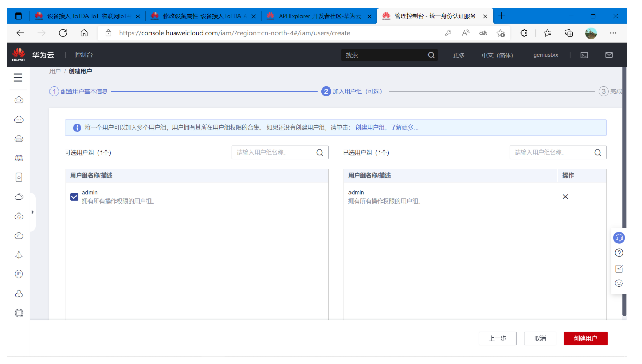Click the three linked circles sidebar icon
Image resolution: width=642 pixels, height=364 pixels.
pyautogui.click(x=19, y=294)
